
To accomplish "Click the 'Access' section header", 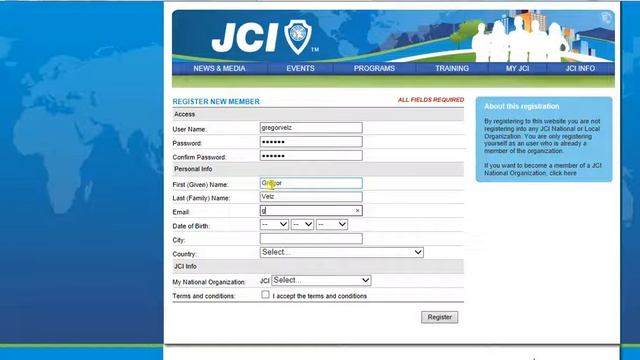I will point(184,114).
